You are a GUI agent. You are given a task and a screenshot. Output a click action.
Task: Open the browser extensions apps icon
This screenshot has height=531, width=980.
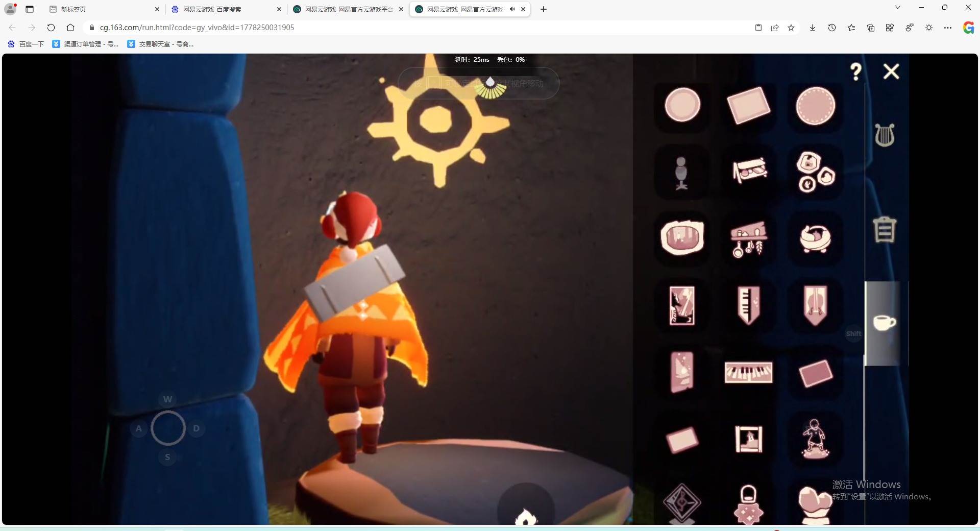(x=890, y=28)
